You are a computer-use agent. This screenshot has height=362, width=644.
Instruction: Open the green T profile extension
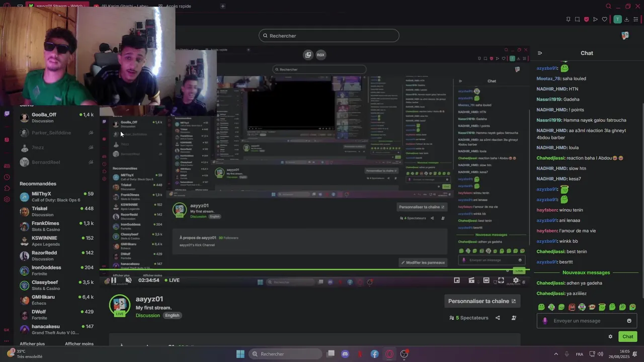tap(617, 19)
